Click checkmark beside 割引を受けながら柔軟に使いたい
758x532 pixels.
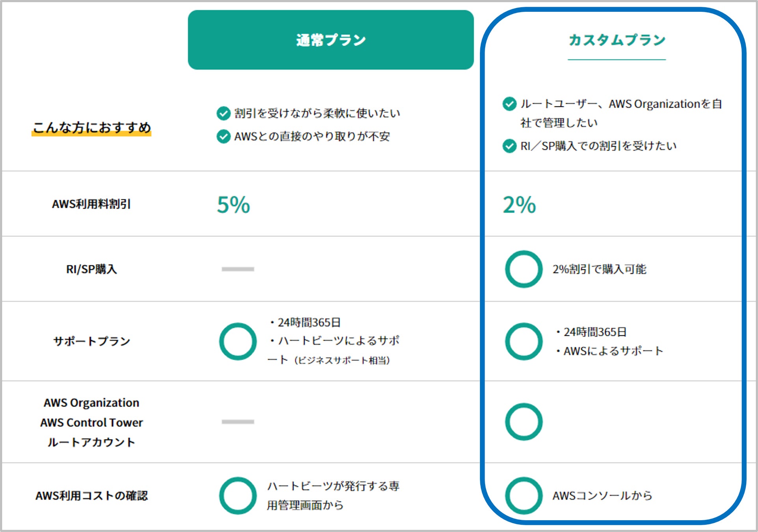[223, 113]
